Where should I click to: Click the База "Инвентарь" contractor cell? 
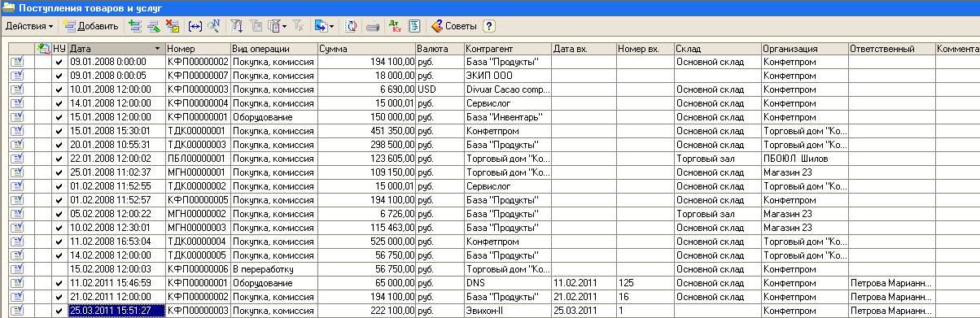click(508, 117)
